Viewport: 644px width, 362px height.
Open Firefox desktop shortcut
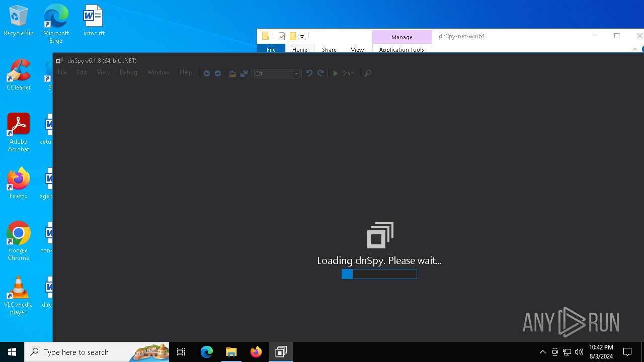click(x=19, y=184)
